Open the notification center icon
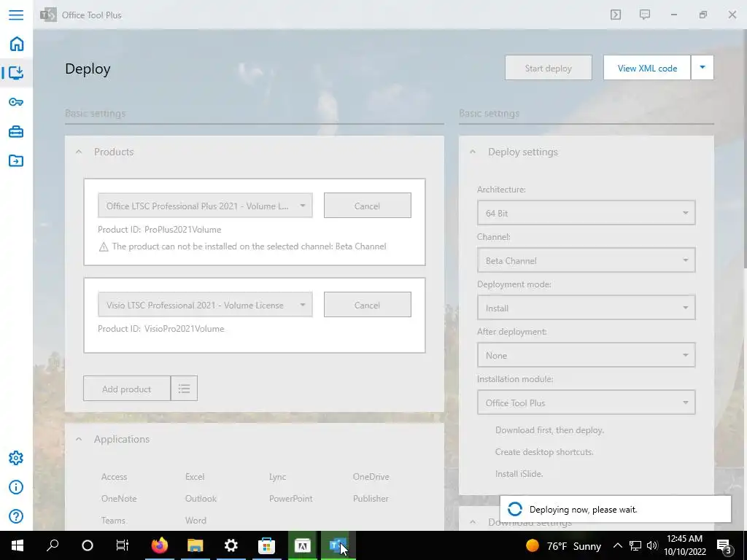The height and width of the screenshot is (560, 747). point(724,545)
